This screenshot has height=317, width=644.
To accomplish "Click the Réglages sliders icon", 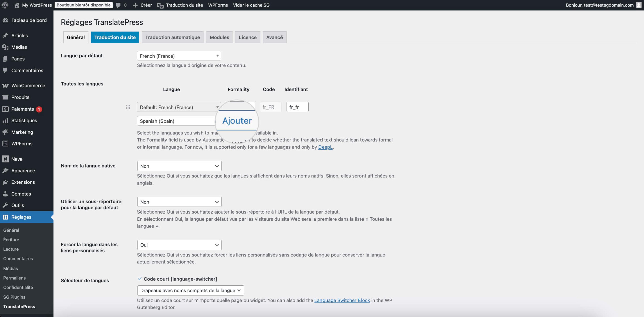I will [x=5, y=217].
